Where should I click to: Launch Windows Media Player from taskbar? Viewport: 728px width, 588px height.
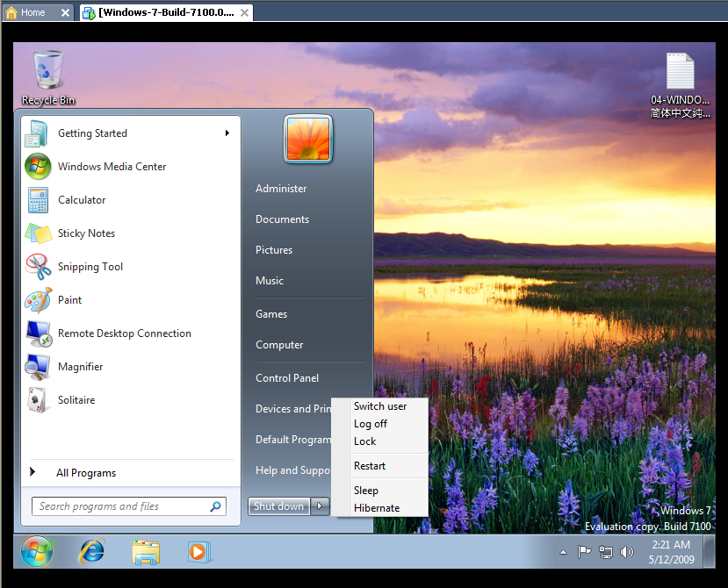coord(199,552)
